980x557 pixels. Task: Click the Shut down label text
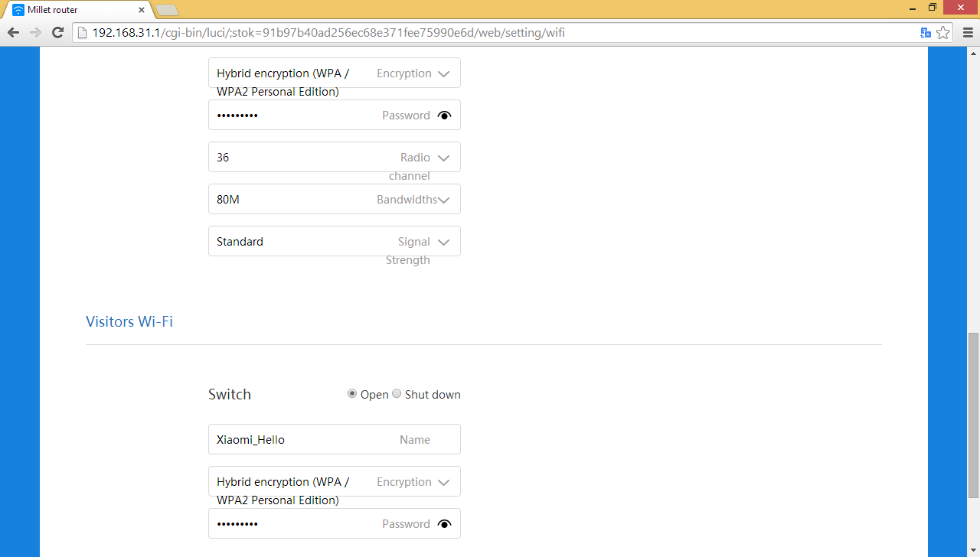coord(433,395)
